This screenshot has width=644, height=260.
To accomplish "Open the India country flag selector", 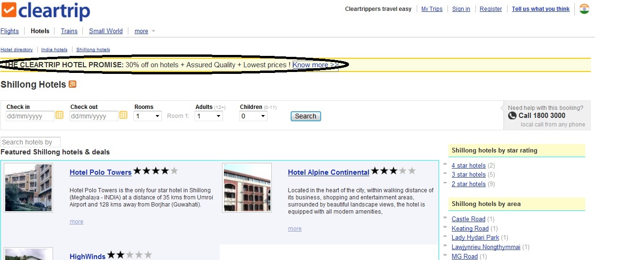I will (584, 9).
